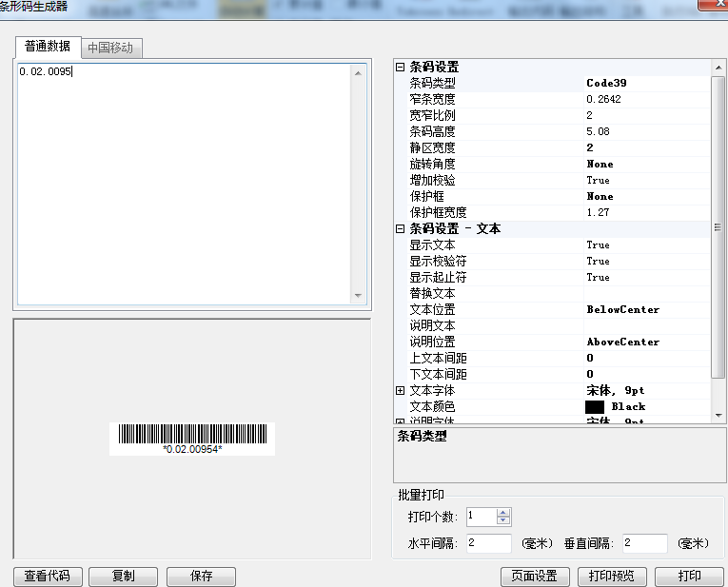The width and height of the screenshot is (728, 587).
Task: Click the 复制 button
Action: point(124,577)
